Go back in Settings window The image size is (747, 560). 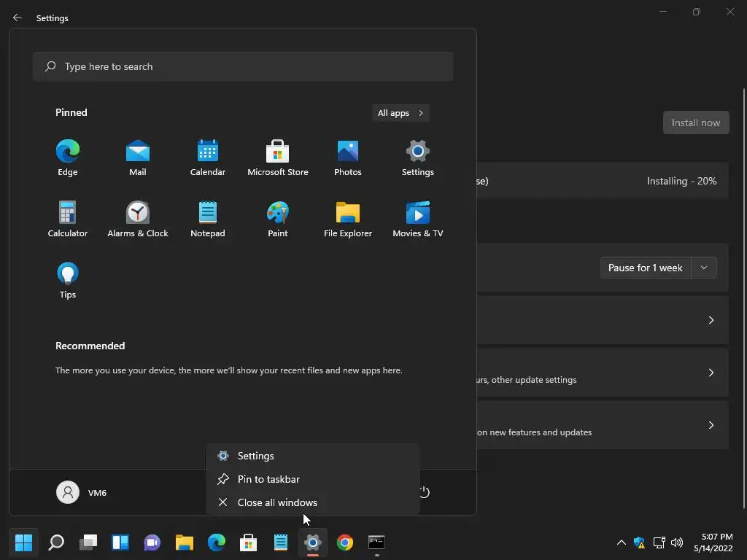[18, 17]
